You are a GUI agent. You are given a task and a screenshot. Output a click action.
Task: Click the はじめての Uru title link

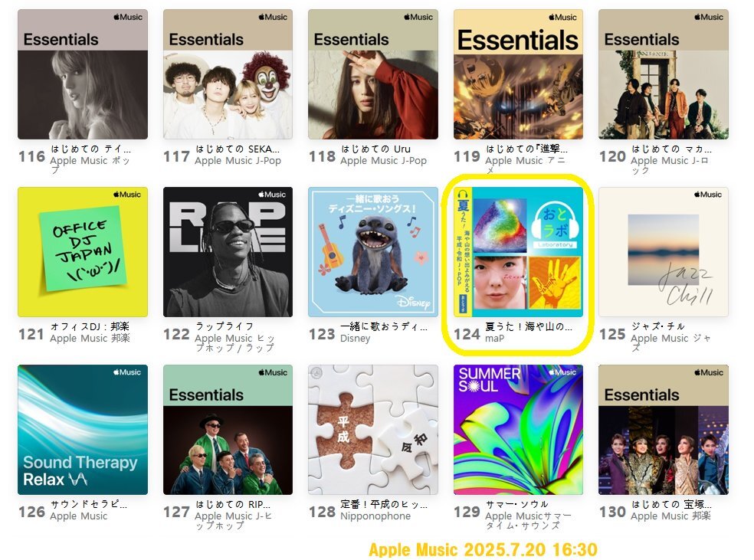376,149
